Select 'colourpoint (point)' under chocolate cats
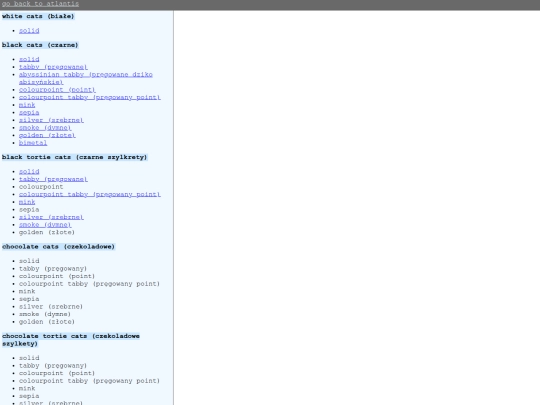 pyautogui.click(x=57, y=276)
